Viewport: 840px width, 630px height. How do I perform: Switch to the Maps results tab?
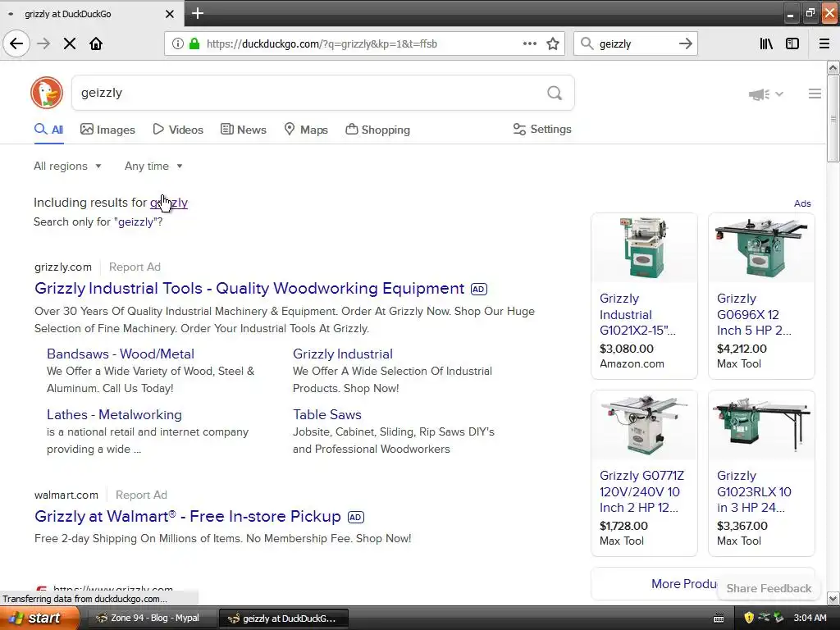[x=306, y=130]
